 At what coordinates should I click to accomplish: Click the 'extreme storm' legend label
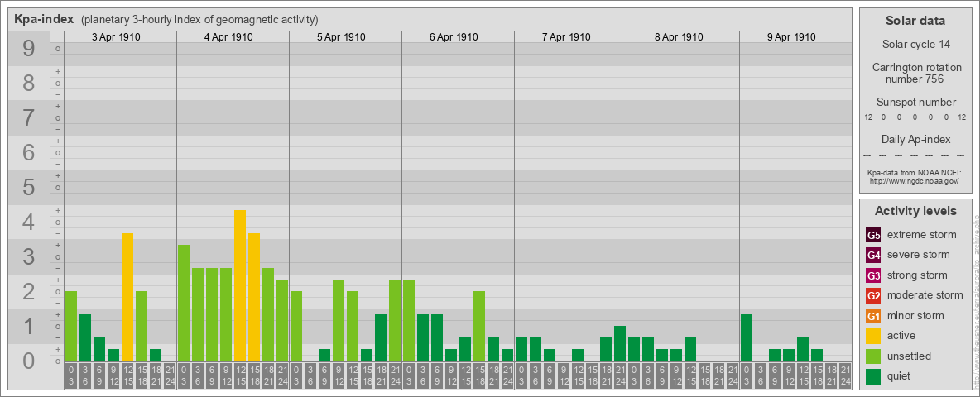click(922, 236)
